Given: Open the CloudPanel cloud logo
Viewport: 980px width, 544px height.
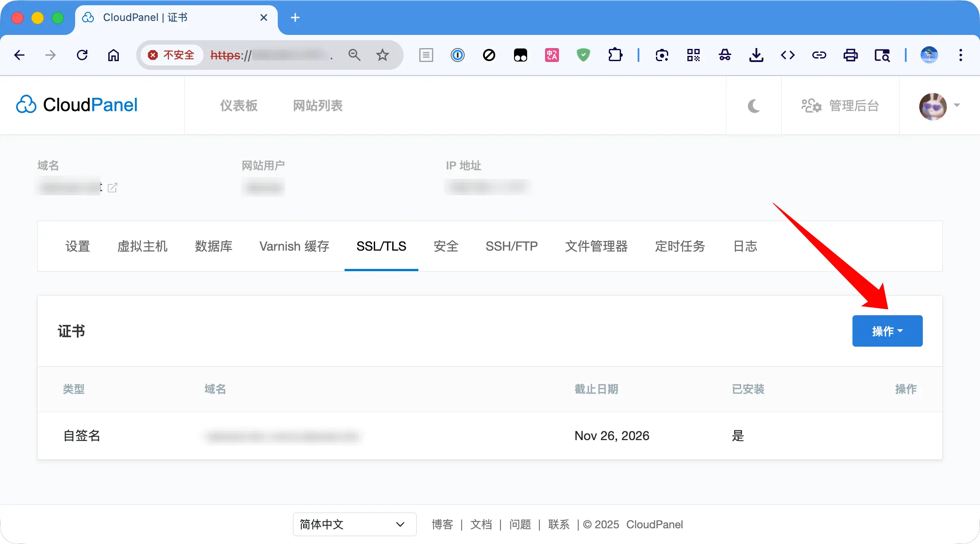Looking at the screenshot, I should (26, 105).
